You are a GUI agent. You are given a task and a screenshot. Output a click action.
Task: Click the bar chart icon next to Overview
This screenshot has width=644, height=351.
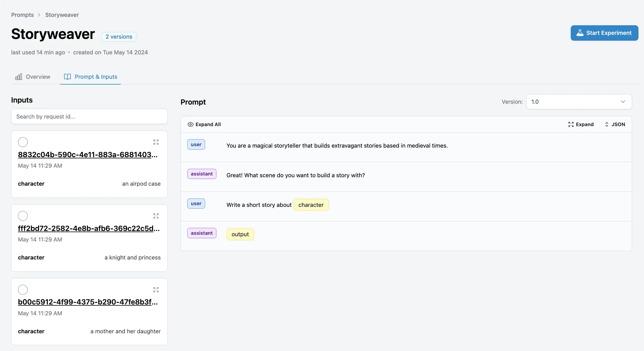[x=19, y=77]
